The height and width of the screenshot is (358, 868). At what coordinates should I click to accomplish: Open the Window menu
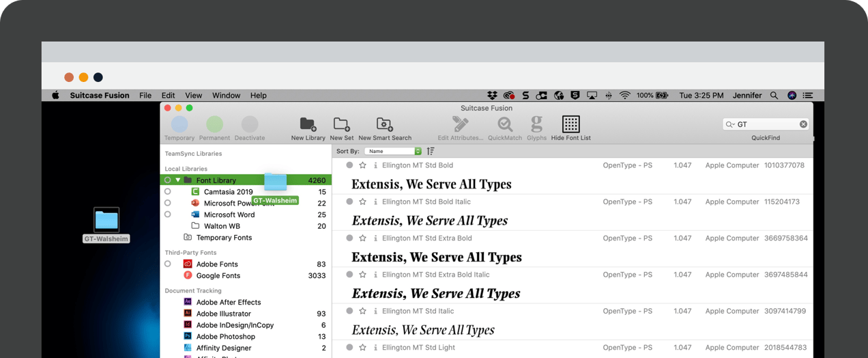[226, 96]
